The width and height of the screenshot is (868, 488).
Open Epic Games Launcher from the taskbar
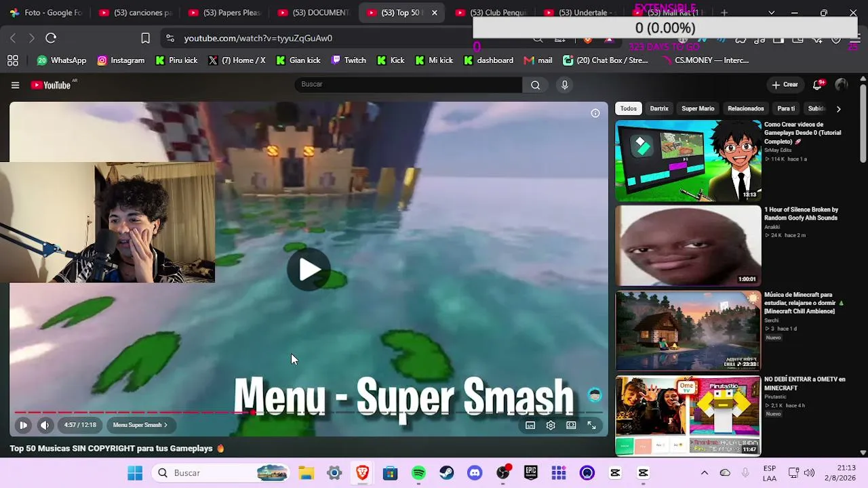pos(531,473)
